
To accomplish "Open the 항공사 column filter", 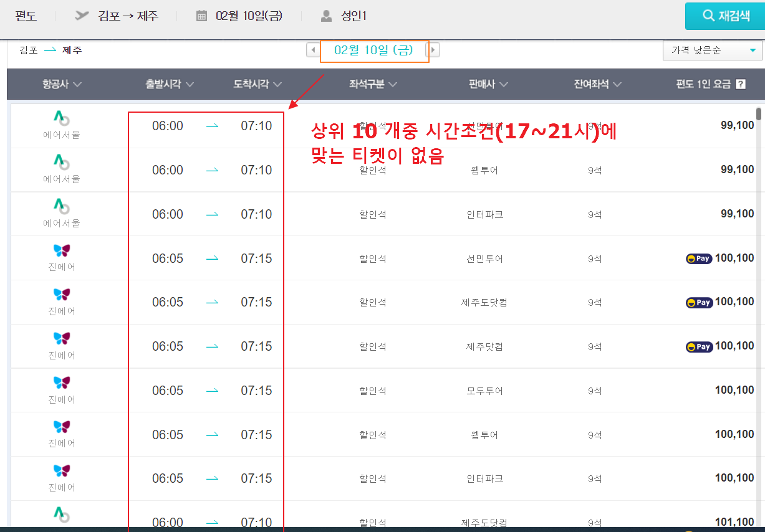I will tap(62, 84).
